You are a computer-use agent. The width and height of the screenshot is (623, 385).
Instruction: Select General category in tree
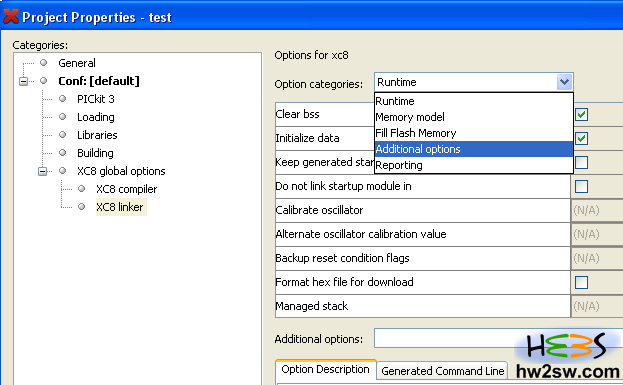77,63
